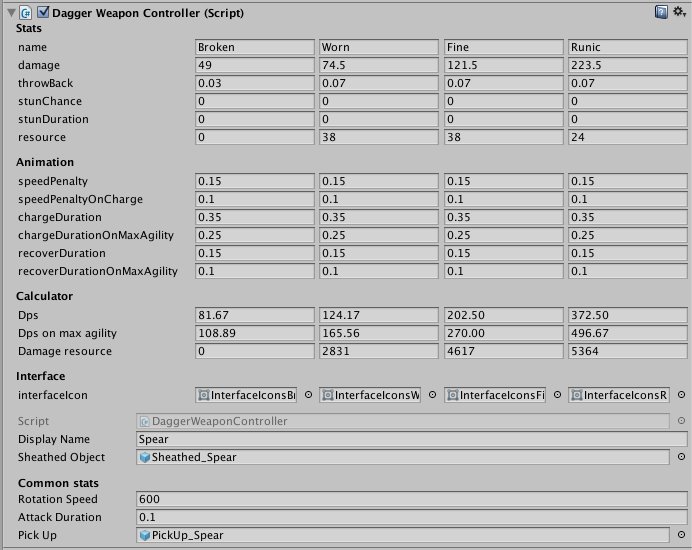The height and width of the screenshot is (550, 692).
Task: Click the Pick Up field PickUp_Spear
Action: tap(402, 535)
